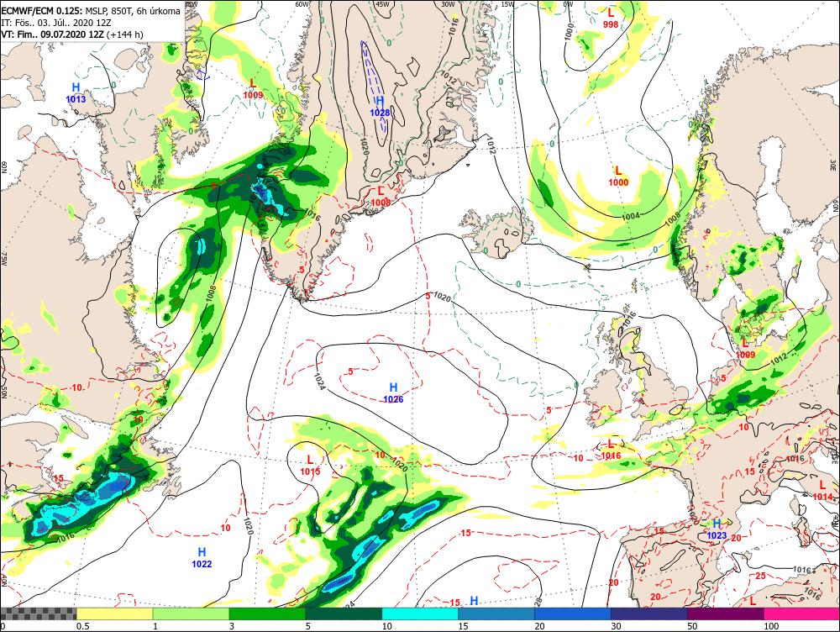Select the L 998 low-pressure label
Screen dimensions: 840x632
tap(611, 18)
